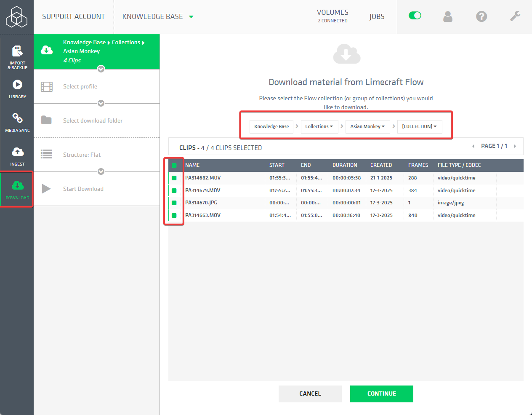Select the Select download folder step
The width and height of the screenshot is (532, 415).
click(x=96, y=120)
